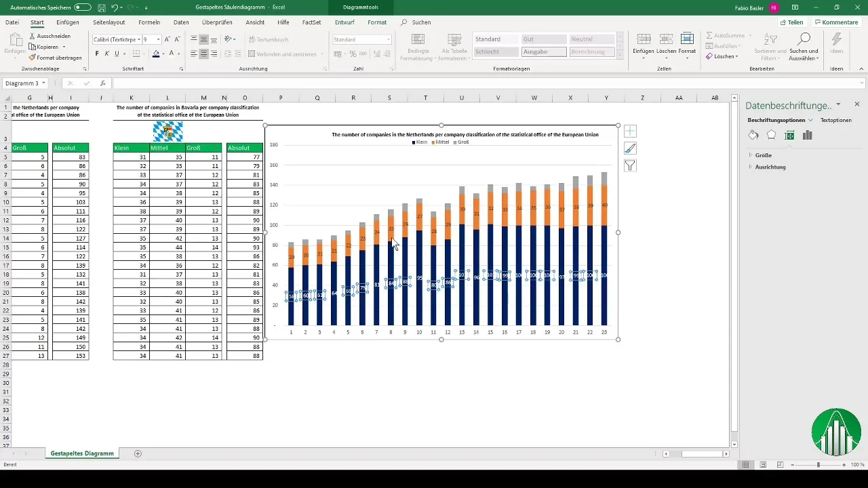Apply the Ausgabe cell style

[543, 52]
